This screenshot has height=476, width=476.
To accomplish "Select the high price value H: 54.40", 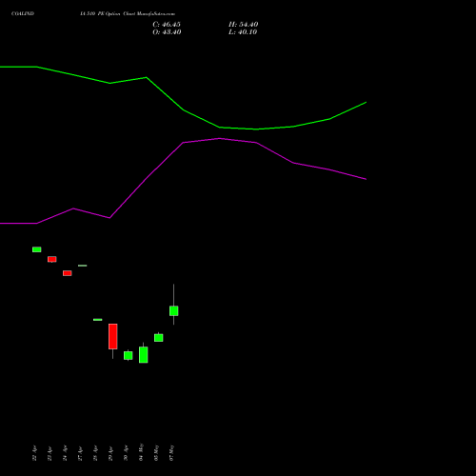I will point(244,25).
